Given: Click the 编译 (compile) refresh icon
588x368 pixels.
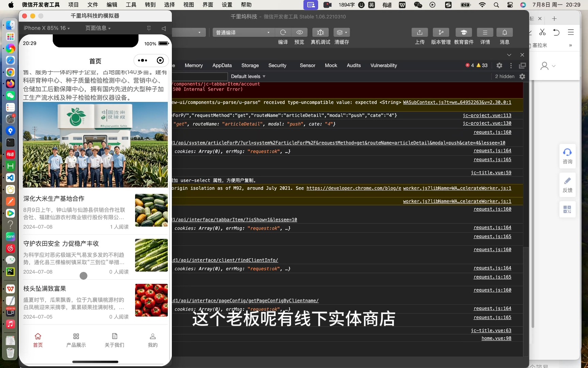Looking at the screenshot, I should (x=283, y=32).
